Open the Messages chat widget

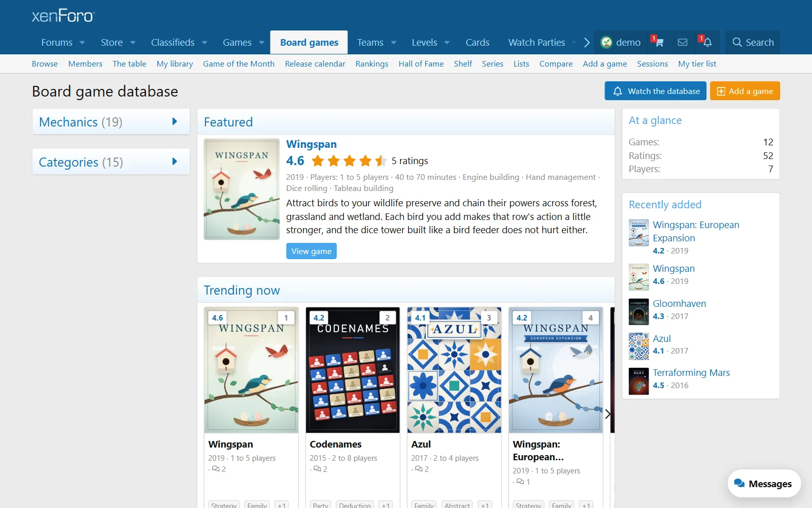[764, 484]
